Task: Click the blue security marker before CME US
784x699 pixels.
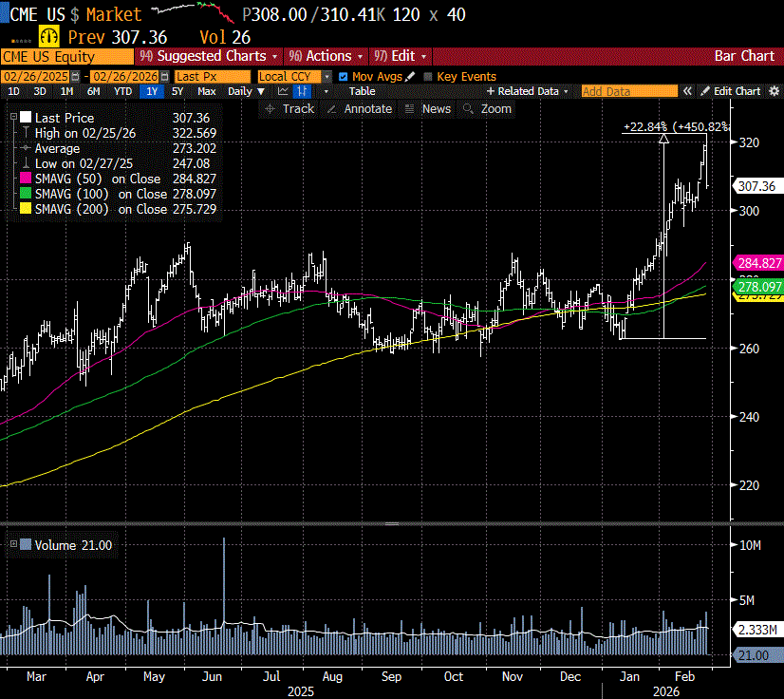Action: 4,13
